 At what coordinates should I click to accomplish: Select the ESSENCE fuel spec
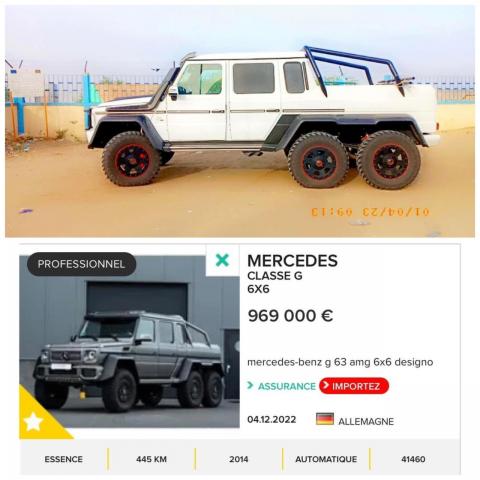click(x=64, y=459)
